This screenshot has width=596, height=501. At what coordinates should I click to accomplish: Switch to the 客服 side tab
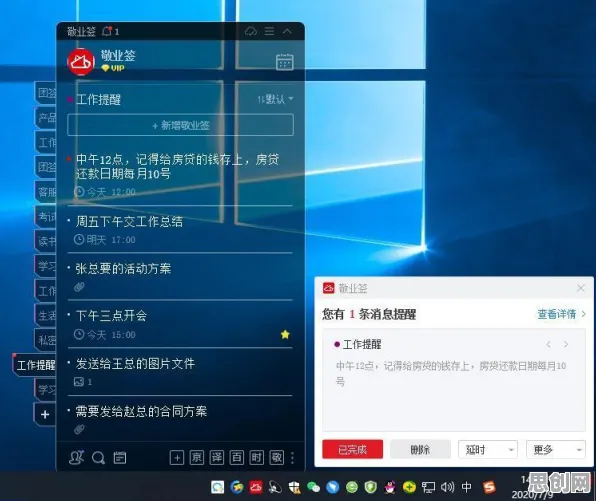point(46,192)
